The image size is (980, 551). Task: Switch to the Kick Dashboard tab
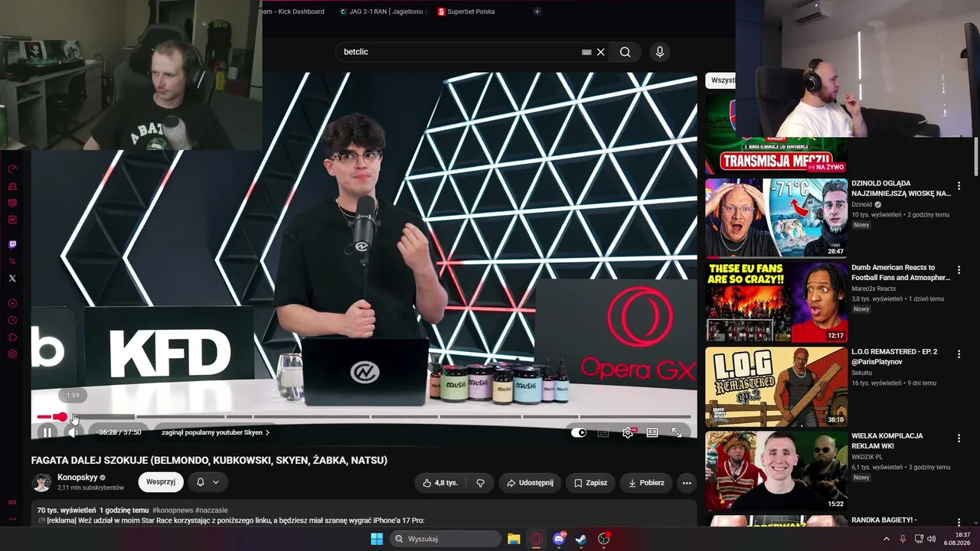[292, 11]
